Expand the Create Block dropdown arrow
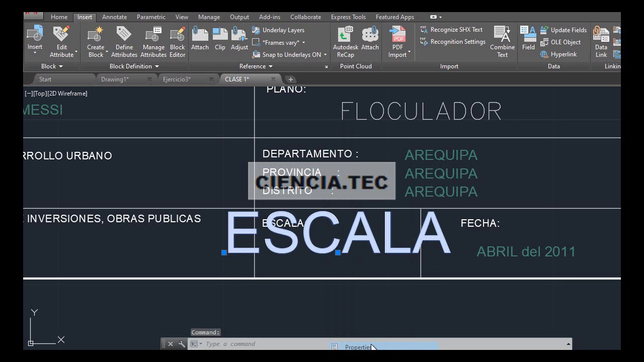644x362 pixels. point(107,51)
